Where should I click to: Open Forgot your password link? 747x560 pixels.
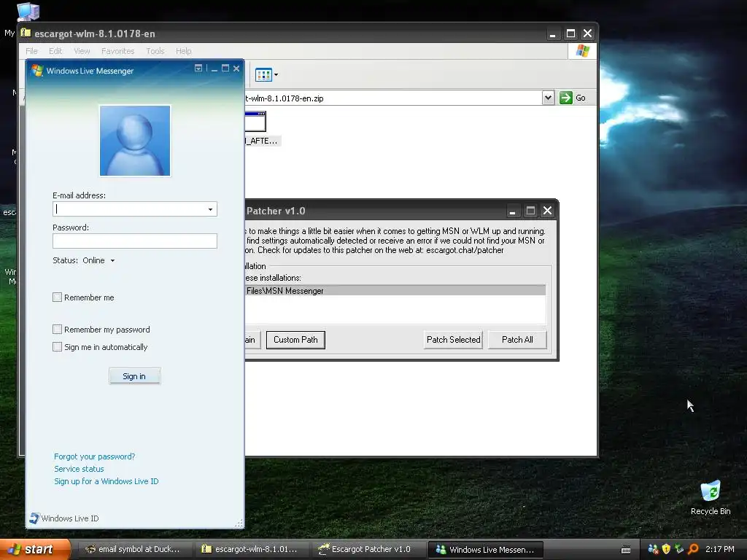click(x=94, y=456)
